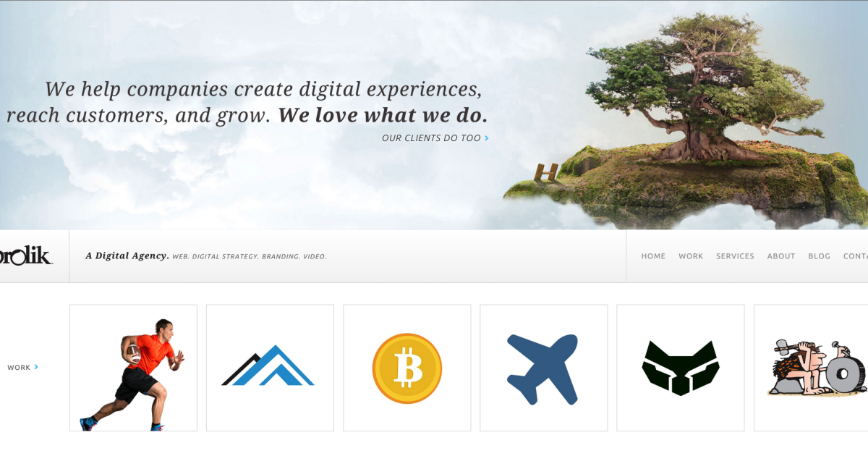Open the CONTACT navigation item
The height and width of the screenshot is (456, 868).
click(x=856, y=256)
